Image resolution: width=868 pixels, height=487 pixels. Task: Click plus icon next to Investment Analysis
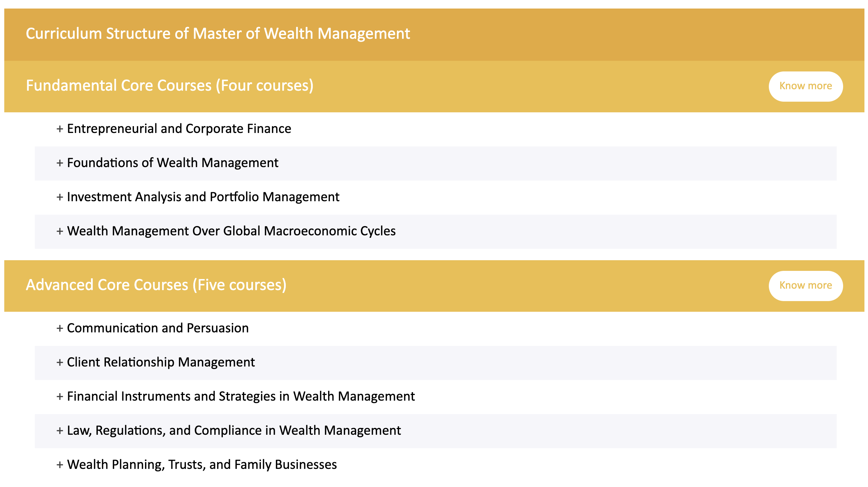(x=60, y=197)
